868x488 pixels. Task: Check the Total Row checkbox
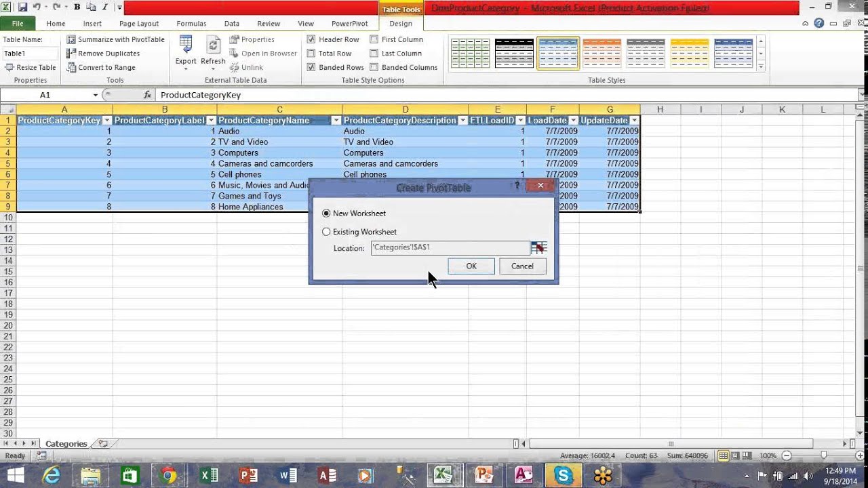tap(311, 54)
